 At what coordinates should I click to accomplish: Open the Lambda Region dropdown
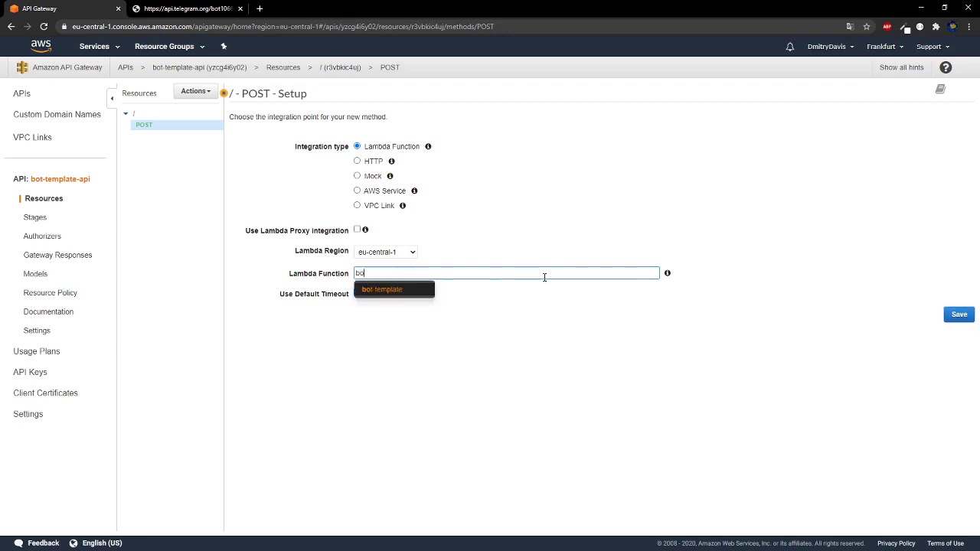386,252
